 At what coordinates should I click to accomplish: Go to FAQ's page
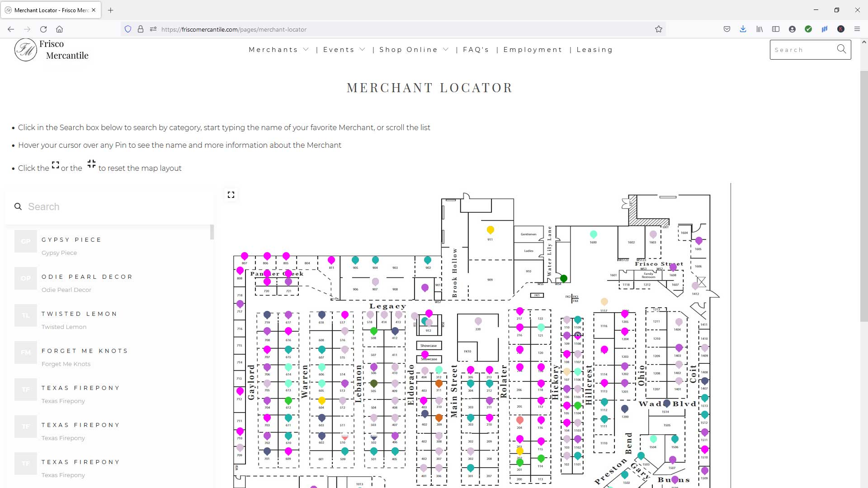476,50
